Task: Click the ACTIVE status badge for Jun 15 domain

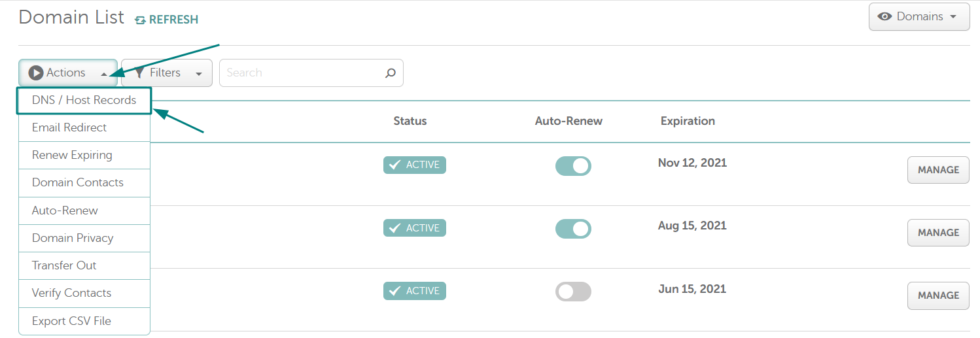Action: coord(415,291)
